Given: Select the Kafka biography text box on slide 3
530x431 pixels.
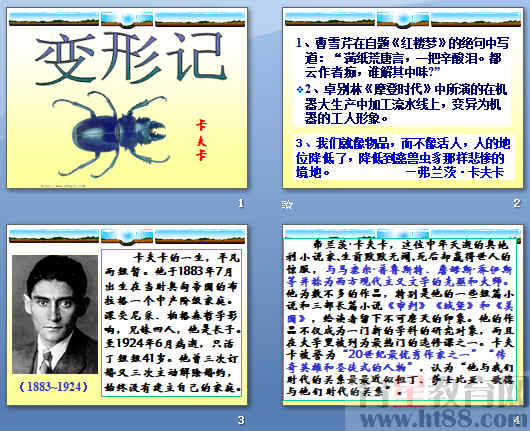Looking at the screenshot, I should point(171,323).
